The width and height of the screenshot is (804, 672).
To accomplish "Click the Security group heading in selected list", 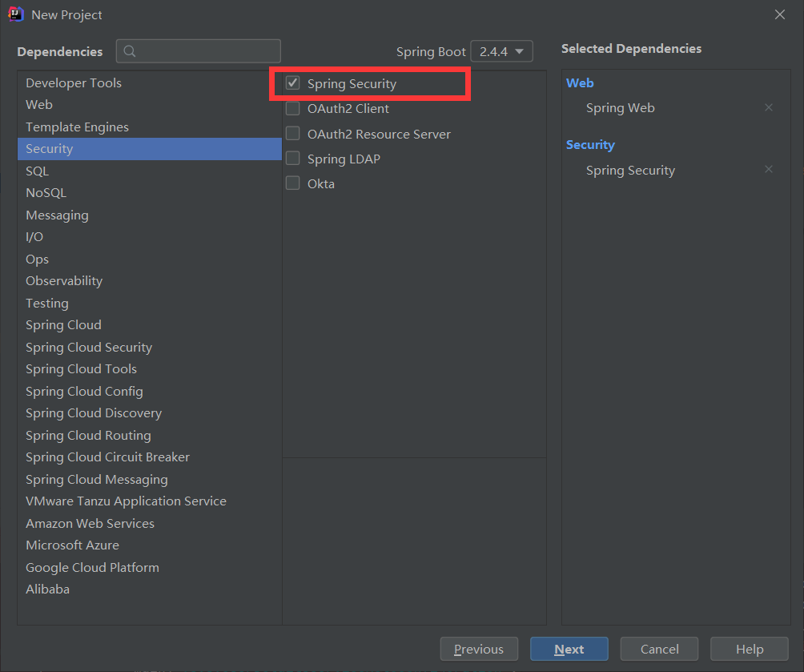I will click(590, 145).
